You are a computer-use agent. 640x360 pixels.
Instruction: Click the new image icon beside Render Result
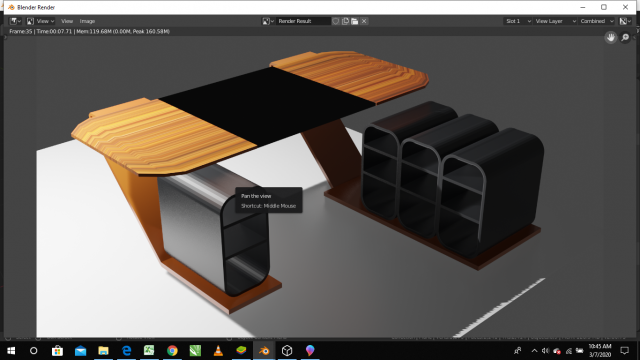[345, 21]
